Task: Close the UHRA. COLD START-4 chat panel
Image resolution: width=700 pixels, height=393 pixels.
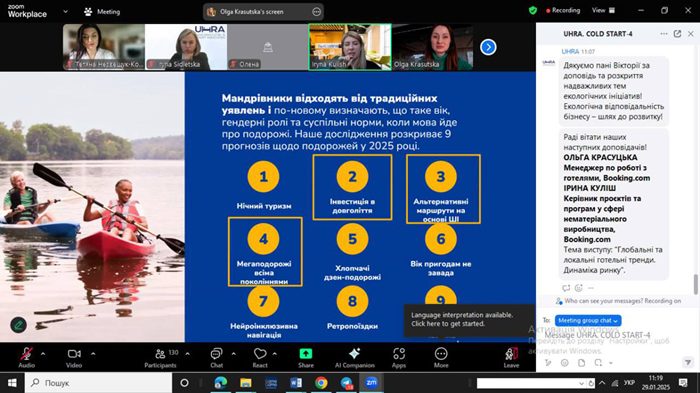Action: coord(691,34)
